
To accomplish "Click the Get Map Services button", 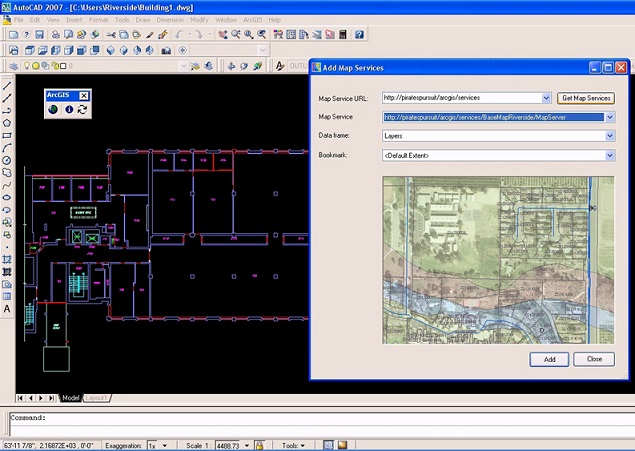I will click(586, 98).
